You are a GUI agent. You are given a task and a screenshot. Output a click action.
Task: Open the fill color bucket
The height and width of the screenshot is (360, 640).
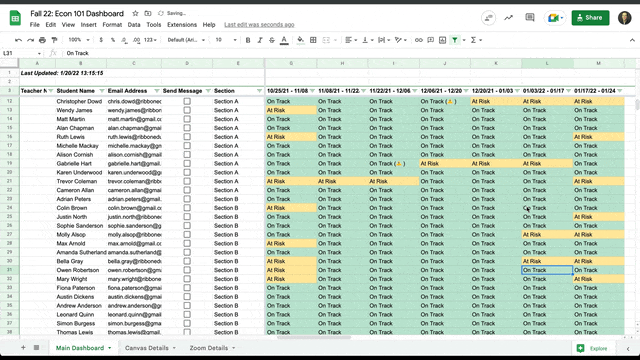click(x=300, y=40)
